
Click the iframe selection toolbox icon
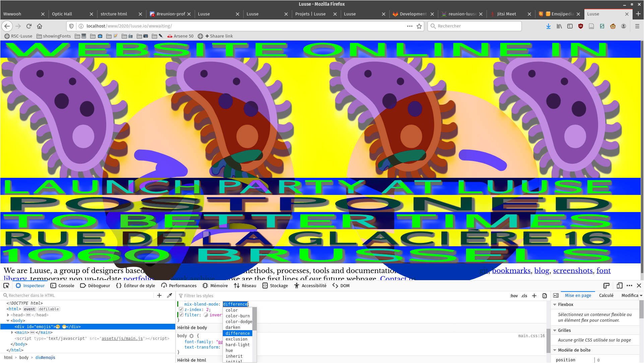pyautogui.click(x=606, y=286)
